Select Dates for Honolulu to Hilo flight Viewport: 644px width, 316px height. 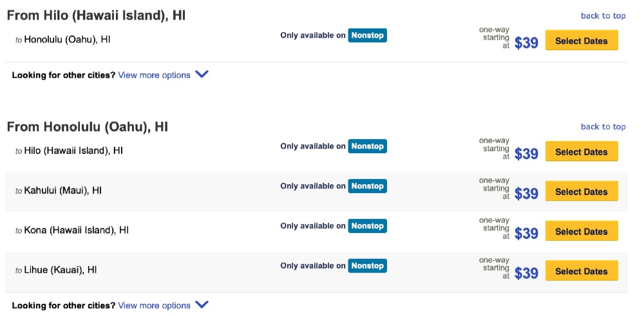[x=581, y=151]
